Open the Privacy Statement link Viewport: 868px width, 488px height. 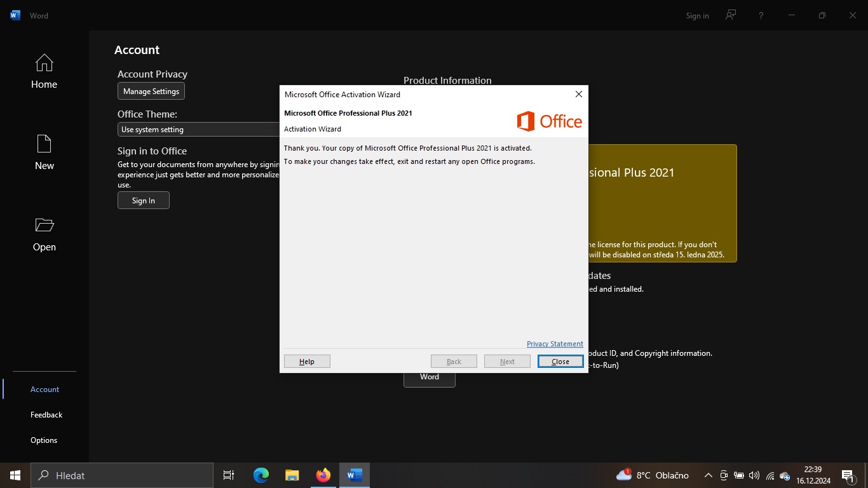(555, 344)
